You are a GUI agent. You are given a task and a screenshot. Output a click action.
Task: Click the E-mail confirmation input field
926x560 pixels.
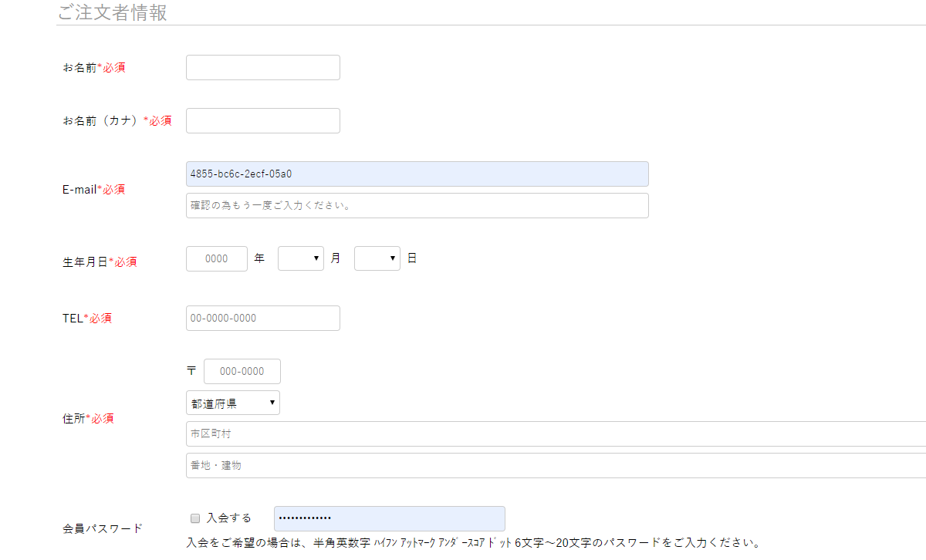pyautogui.click(x=417, y=205)
